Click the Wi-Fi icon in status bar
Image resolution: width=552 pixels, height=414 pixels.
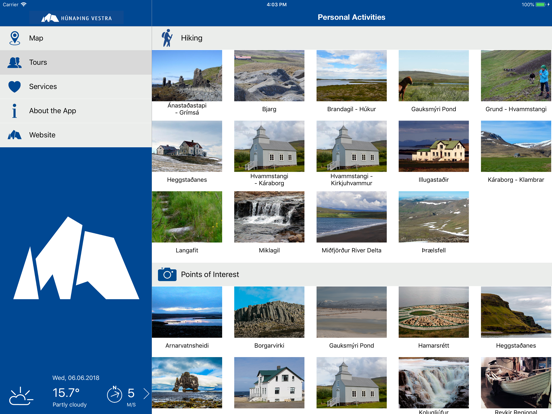tap(24, 4)
